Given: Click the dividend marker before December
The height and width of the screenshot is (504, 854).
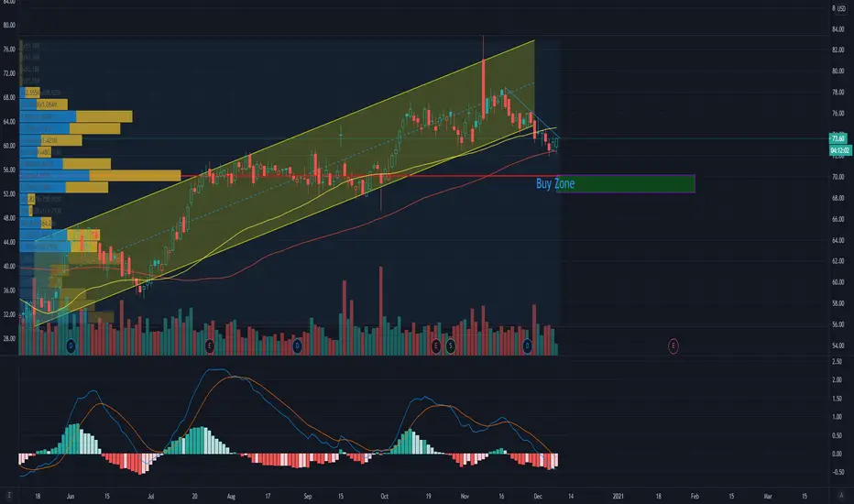Looking at the screenshot, I should click(x=527, y=346).
